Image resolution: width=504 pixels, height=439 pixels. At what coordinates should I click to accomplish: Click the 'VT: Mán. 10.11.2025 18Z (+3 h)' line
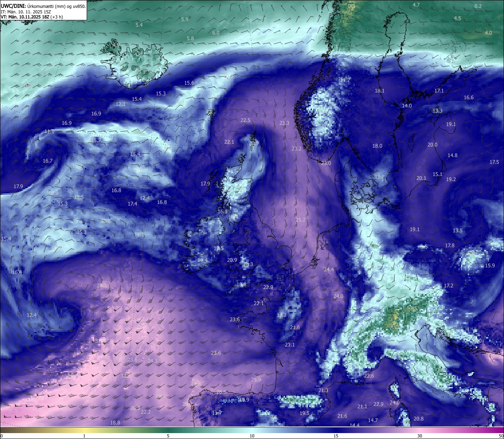(x=32, y=17)
